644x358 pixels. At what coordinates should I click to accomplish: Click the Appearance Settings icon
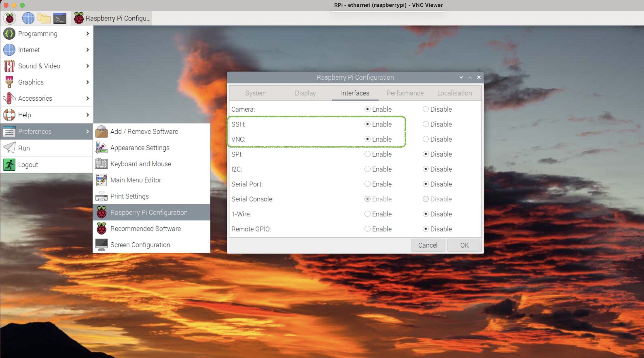[x=101, y=148]
